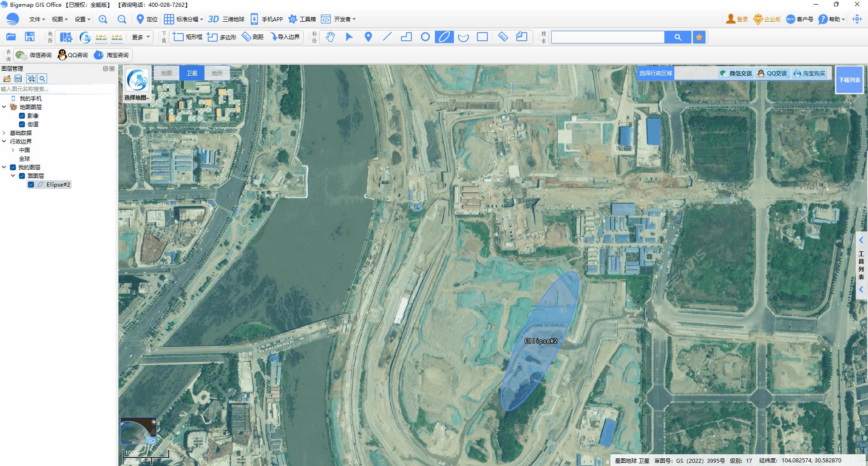Image resolution: width=868 pixels, height=466 pixels.
Task: Click the zoom in magnifier icon
Action: point(103,19)
